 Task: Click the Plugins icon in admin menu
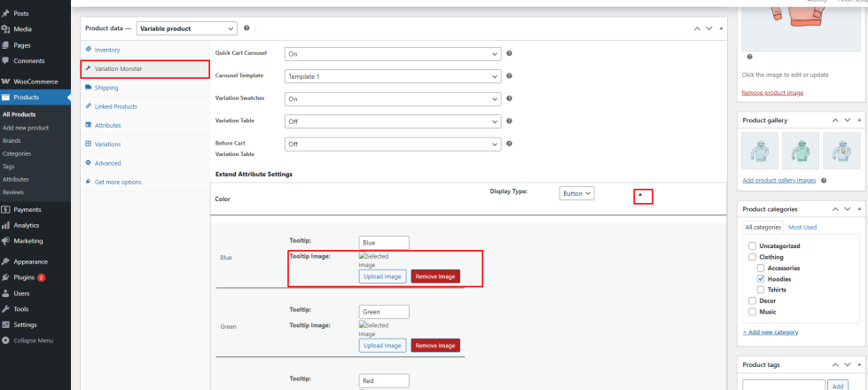point(6,277)
